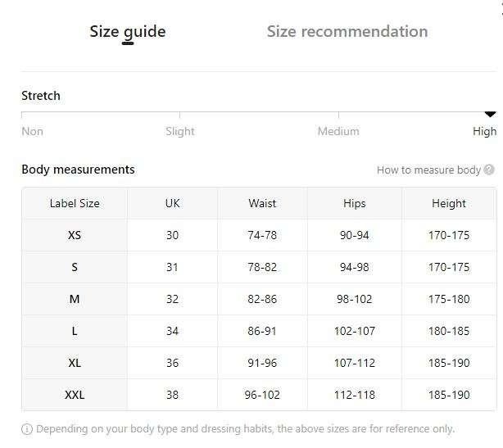Switch to the Size recommendation tab
Image resolution: width=503 pixels, height=448 pixels.
coord(347,31)
